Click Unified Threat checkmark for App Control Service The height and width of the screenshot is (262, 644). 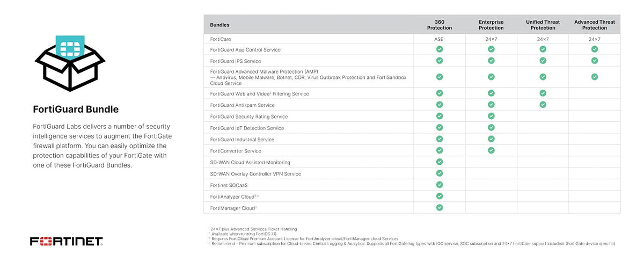543,49
